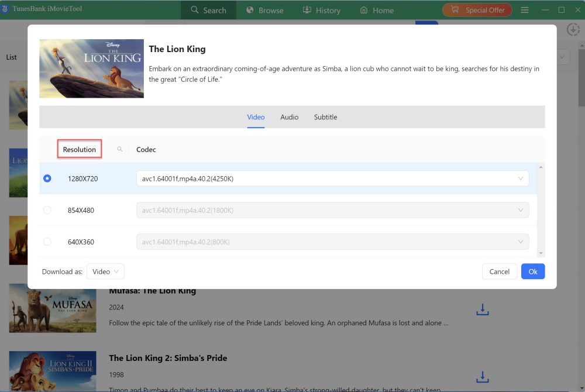Click the resolution list scroll-down arrow
This screenshot has width=585, height=392.
click(541, 253)
